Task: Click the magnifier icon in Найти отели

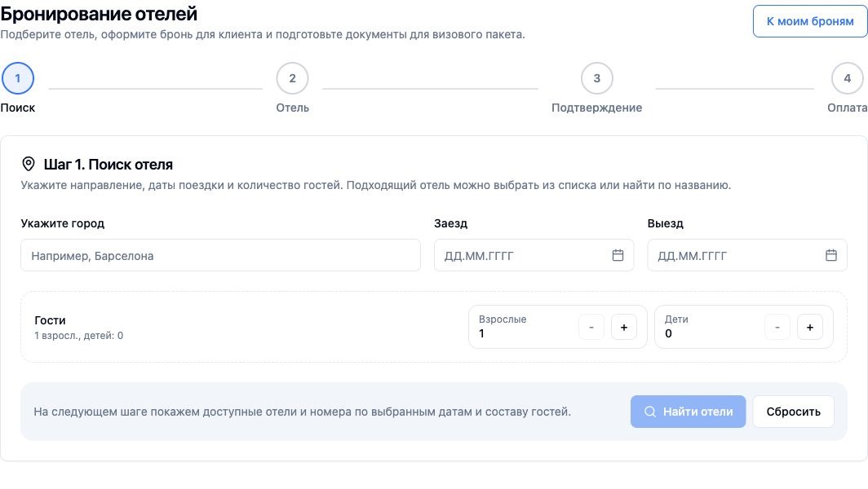Action: [650, 412]
